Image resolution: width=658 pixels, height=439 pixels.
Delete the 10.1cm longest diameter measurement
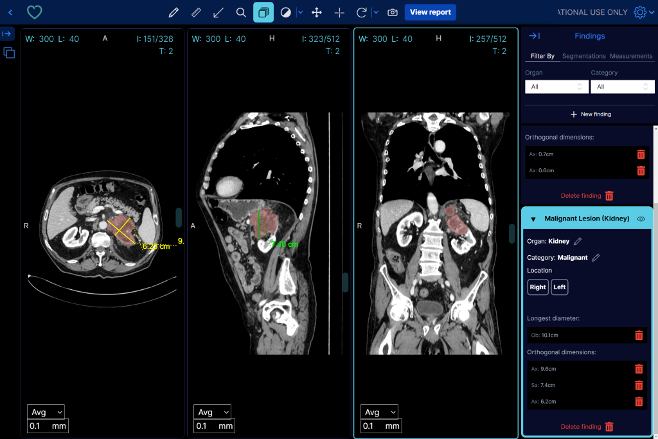coord(639,336)
